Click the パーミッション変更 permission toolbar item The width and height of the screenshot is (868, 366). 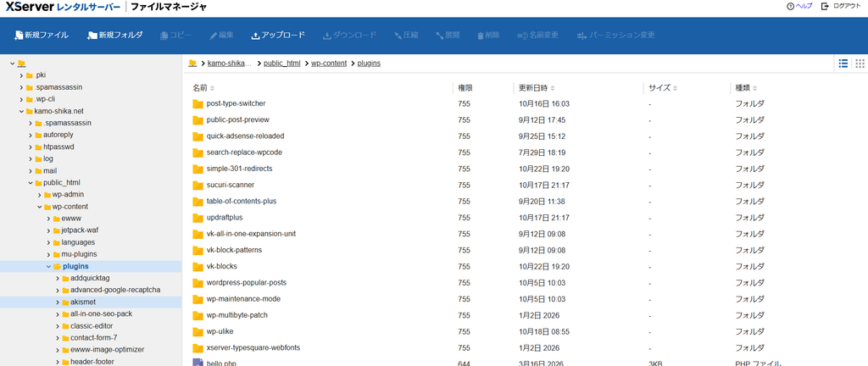pos(615,35)
